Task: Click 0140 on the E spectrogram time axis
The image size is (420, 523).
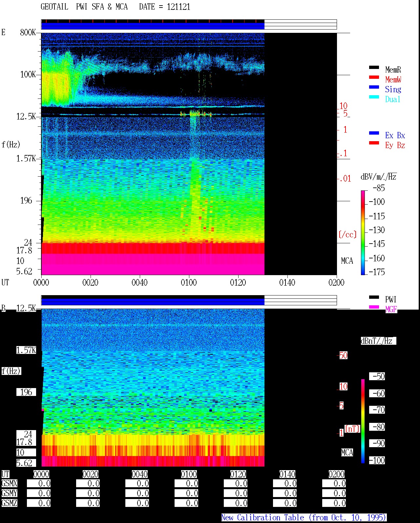Action: (287, 282)
